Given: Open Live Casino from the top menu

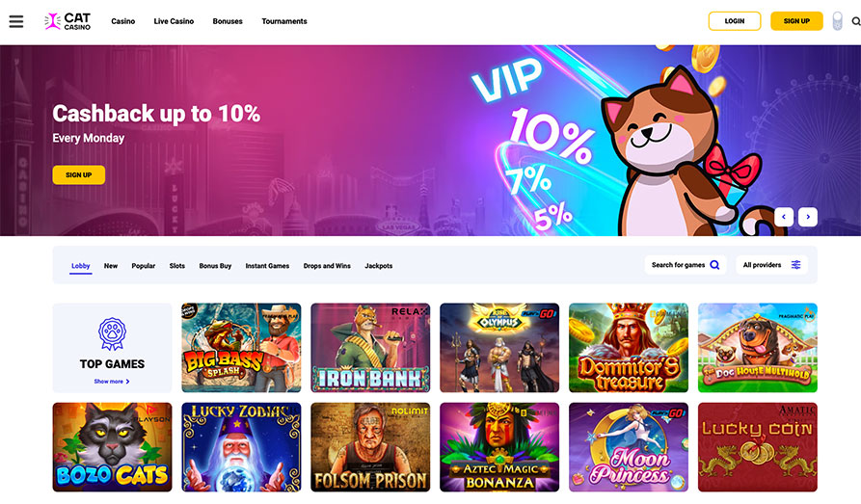Looking at the screenshot, I should (x=174, y=21).
